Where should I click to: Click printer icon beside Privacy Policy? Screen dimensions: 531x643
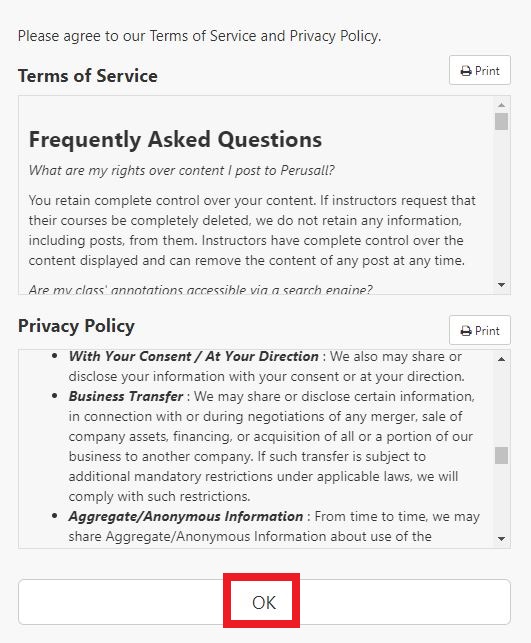pyautogui.click(x=466, y=331)
